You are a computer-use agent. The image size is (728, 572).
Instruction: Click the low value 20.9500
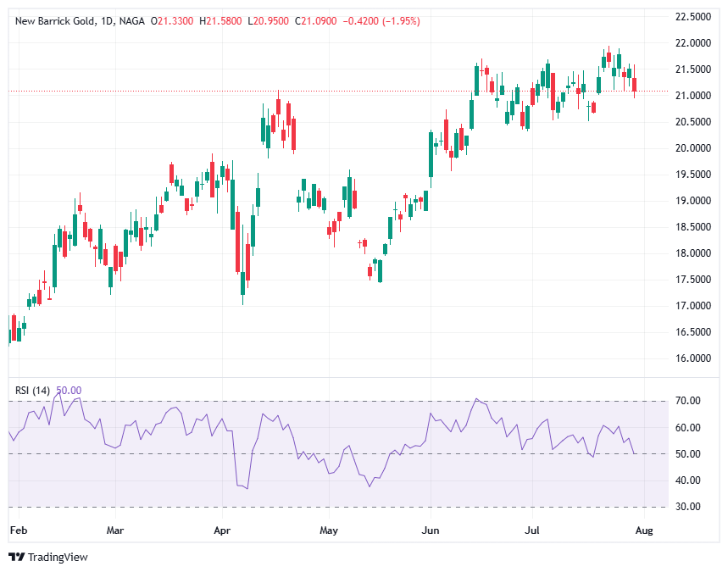coord(271,21)
